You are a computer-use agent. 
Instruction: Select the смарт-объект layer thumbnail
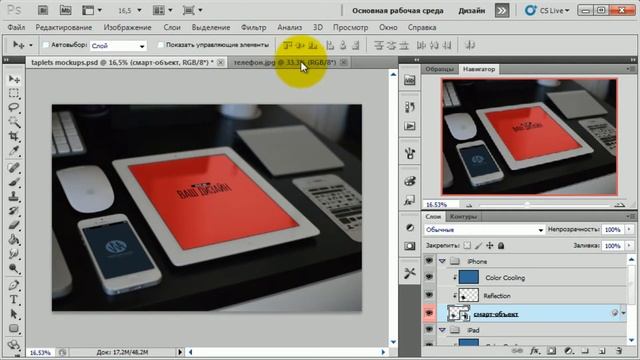[459, 313]
